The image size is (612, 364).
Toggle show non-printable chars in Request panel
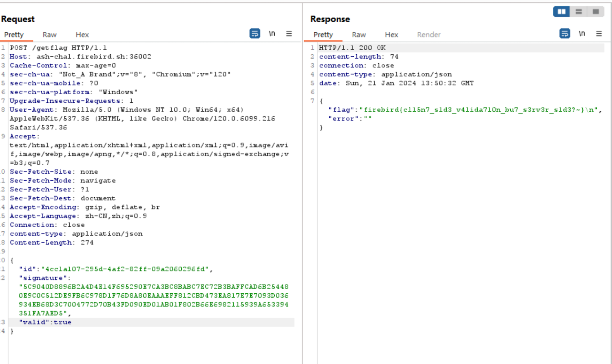click(272, 34)
